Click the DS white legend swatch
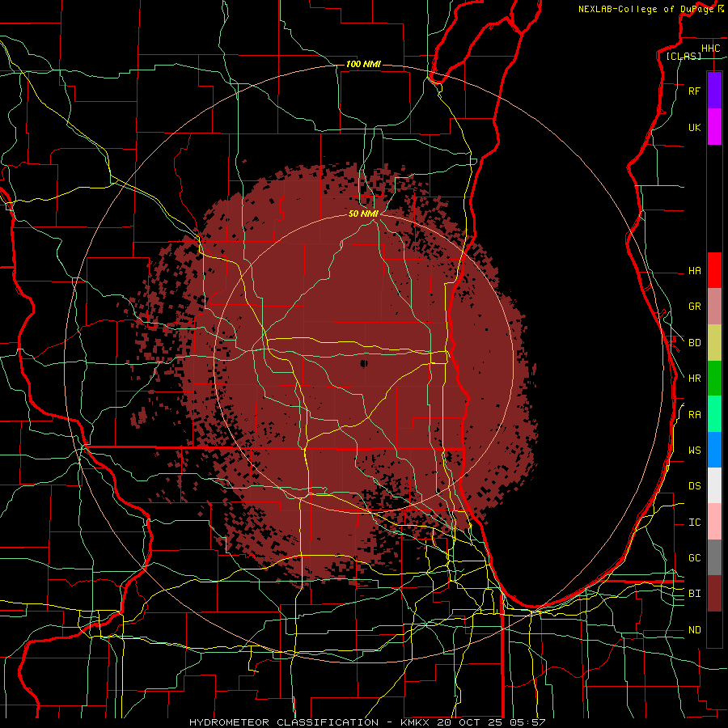Image resolution: width=728 pixels, height=728 pixels. pyautogui.click(x=714, y=485)
